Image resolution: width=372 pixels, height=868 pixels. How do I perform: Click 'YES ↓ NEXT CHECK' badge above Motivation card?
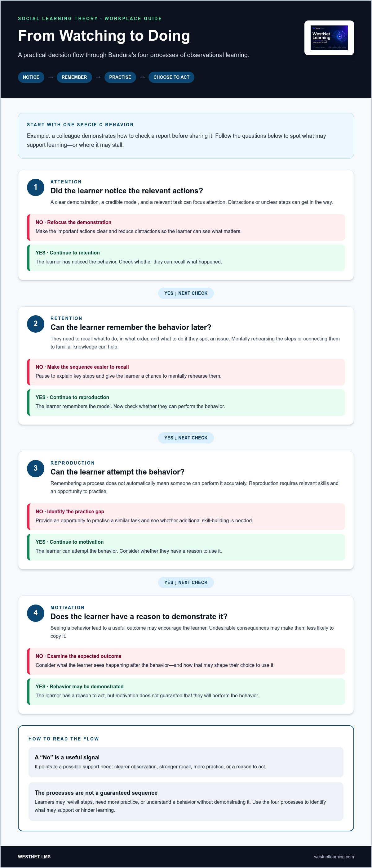tap(186, 582)
